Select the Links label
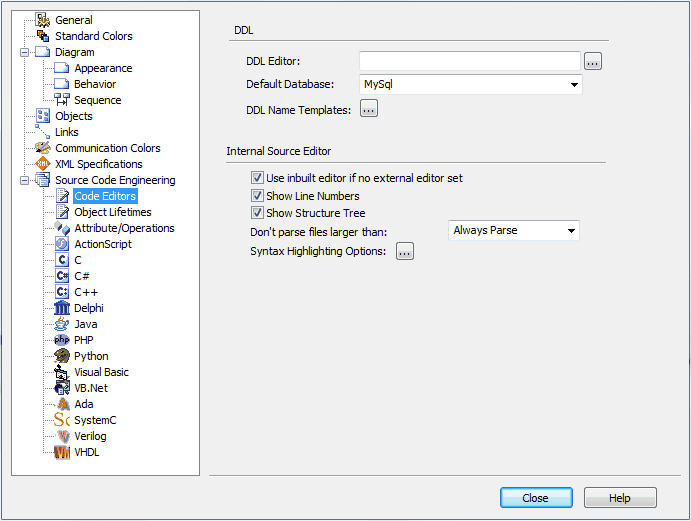This screenshot has width=691, height=521. (67, 132)
